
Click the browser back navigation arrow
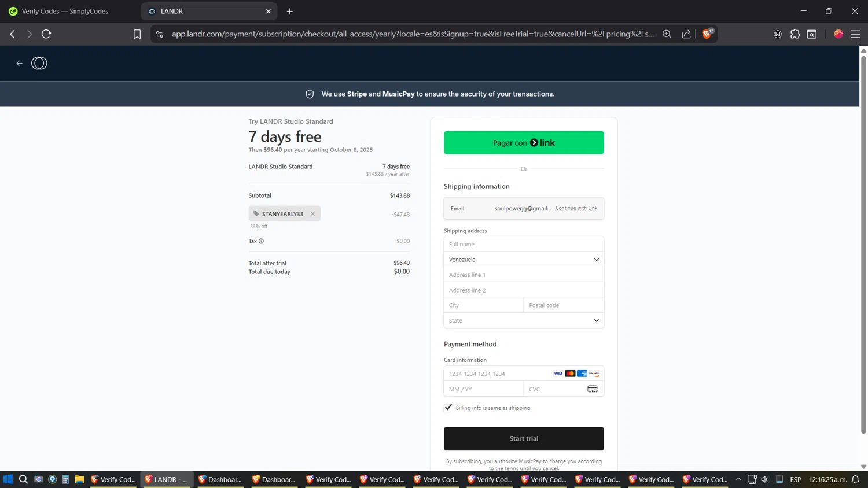point(13,34)
